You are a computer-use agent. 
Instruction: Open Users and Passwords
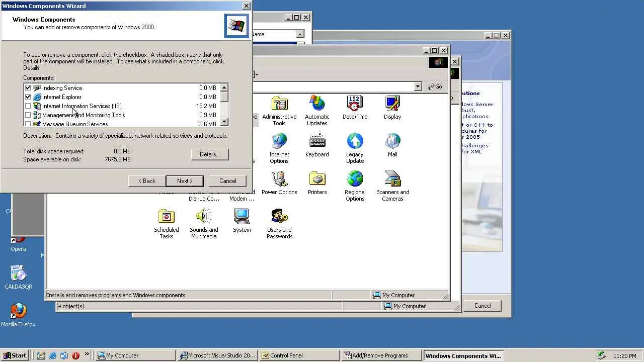(279, 224)
